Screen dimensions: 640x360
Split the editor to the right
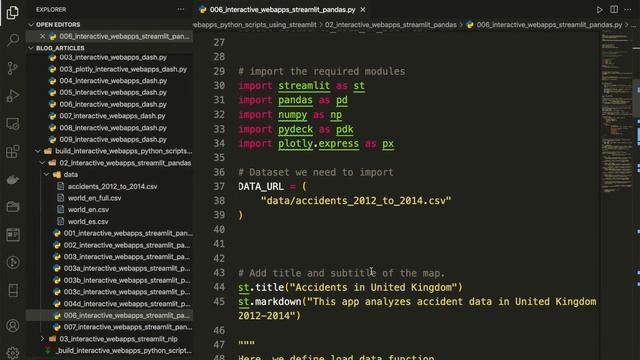[x=614, y=9]
